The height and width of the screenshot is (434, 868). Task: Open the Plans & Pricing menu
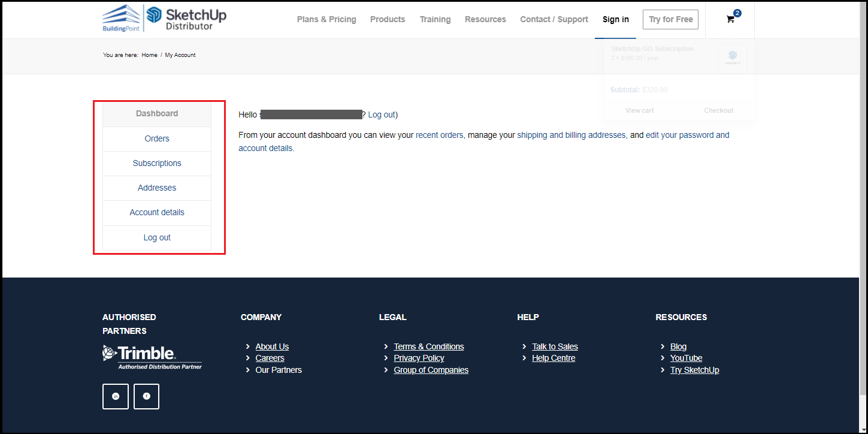coord(326,19)
